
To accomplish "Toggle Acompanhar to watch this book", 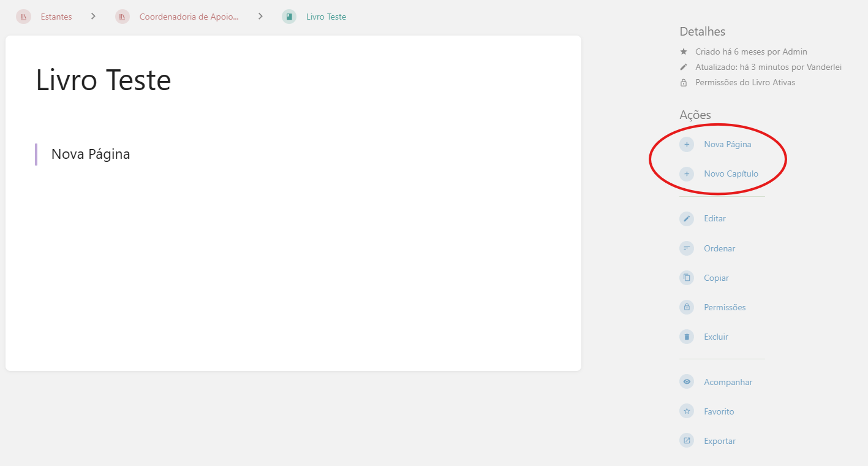I will [728, 382].
